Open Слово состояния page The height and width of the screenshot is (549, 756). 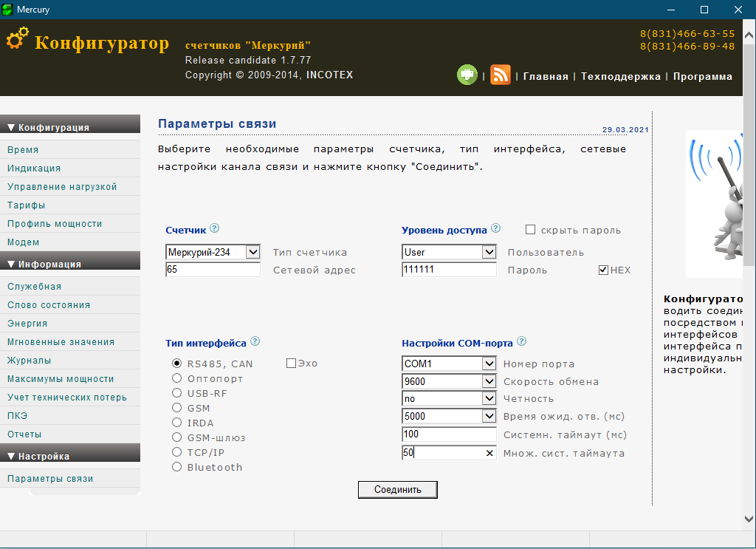tap(70, 305)
